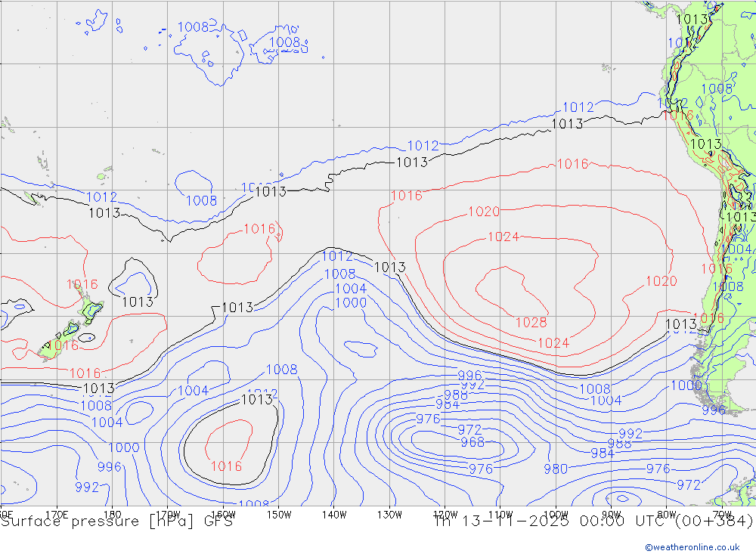This screenshot has height=554, width=756.
Task: Open the ©weatheronline.co.uk link
Action: pos(692,547)
